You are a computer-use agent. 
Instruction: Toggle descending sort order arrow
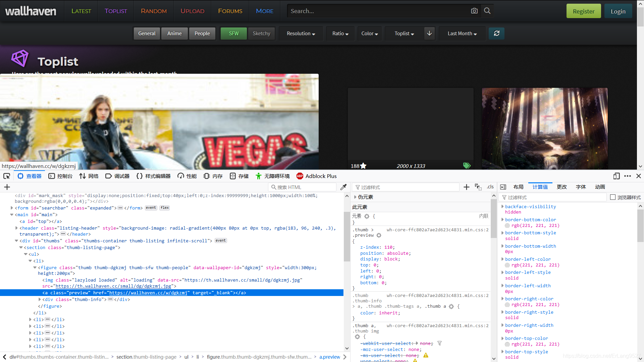coord(429,34)
